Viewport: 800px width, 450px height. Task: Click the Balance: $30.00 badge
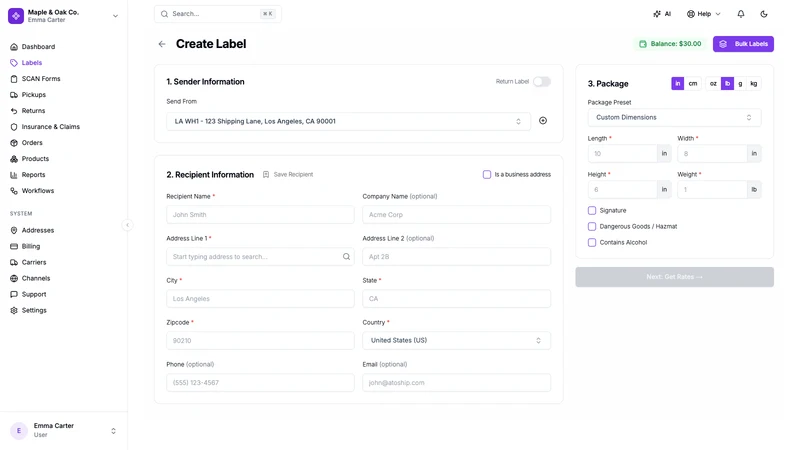point(670,44)
